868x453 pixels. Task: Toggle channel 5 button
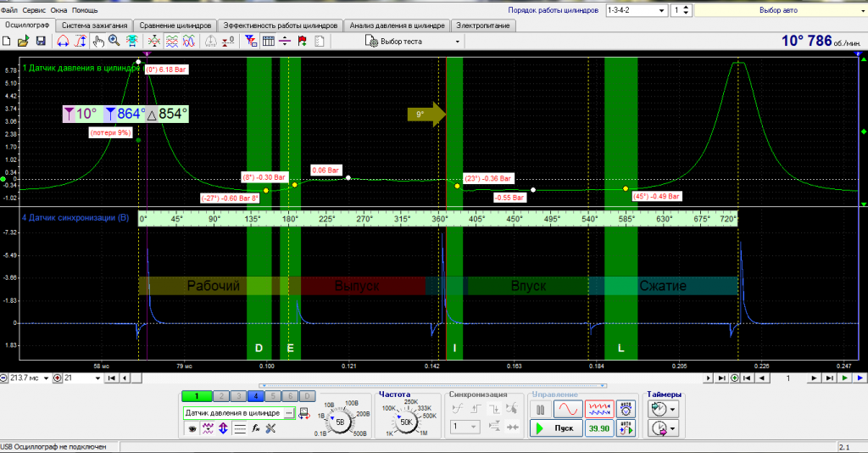(x=273, y=396)
